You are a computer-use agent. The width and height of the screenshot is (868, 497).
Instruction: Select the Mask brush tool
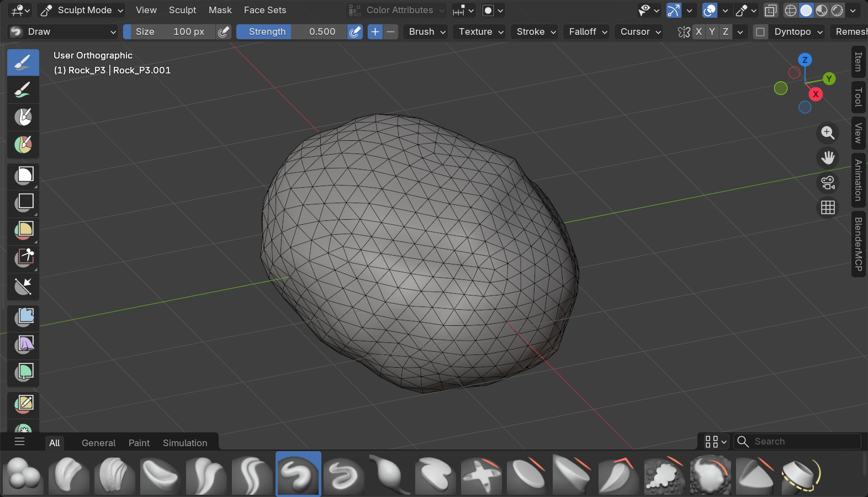pos(23,117)
